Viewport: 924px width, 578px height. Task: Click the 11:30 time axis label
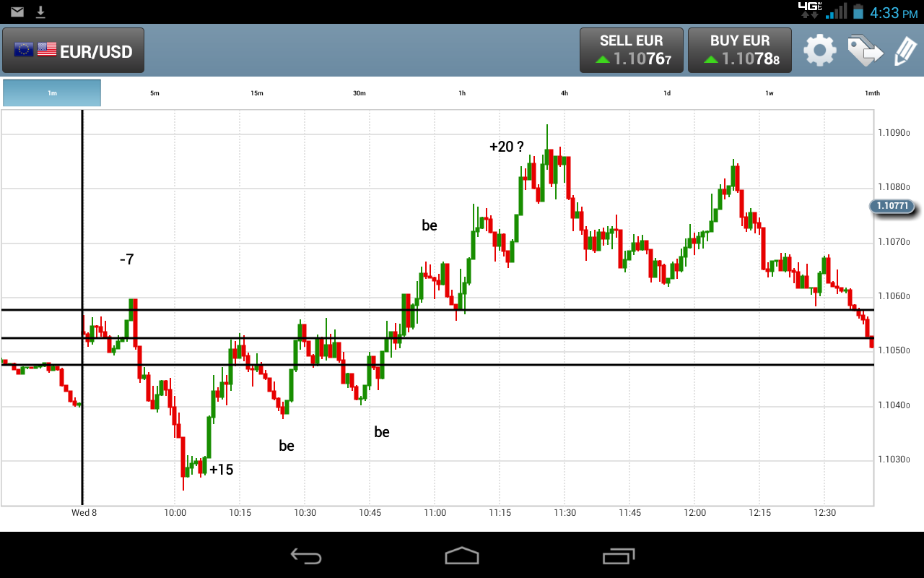click(x=565, y=513)
